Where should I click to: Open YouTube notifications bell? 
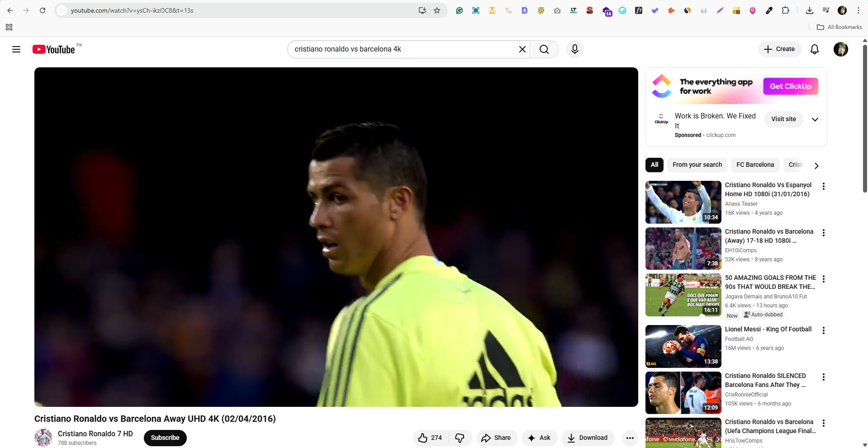pyautogui.click(x=814, y=49)
